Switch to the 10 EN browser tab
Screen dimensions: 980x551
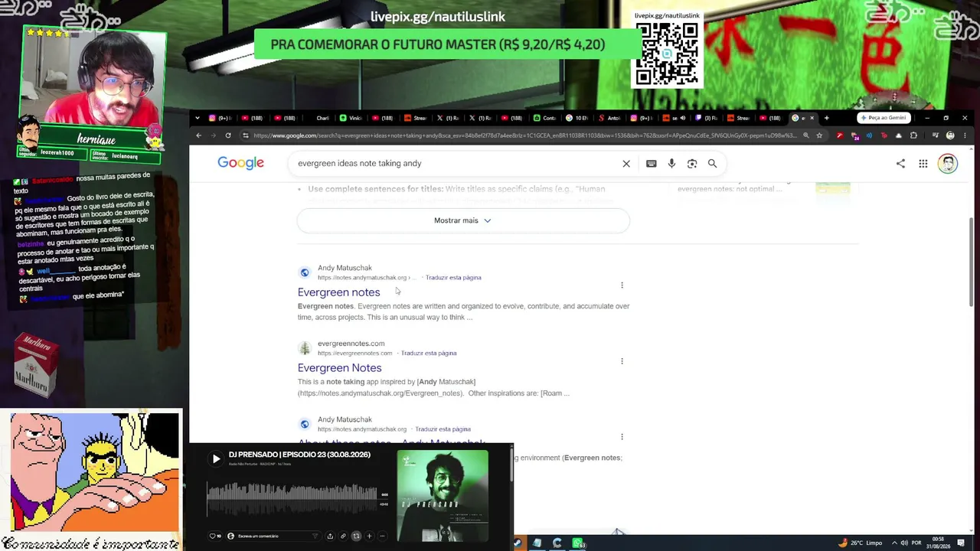[x=578, y=118]
